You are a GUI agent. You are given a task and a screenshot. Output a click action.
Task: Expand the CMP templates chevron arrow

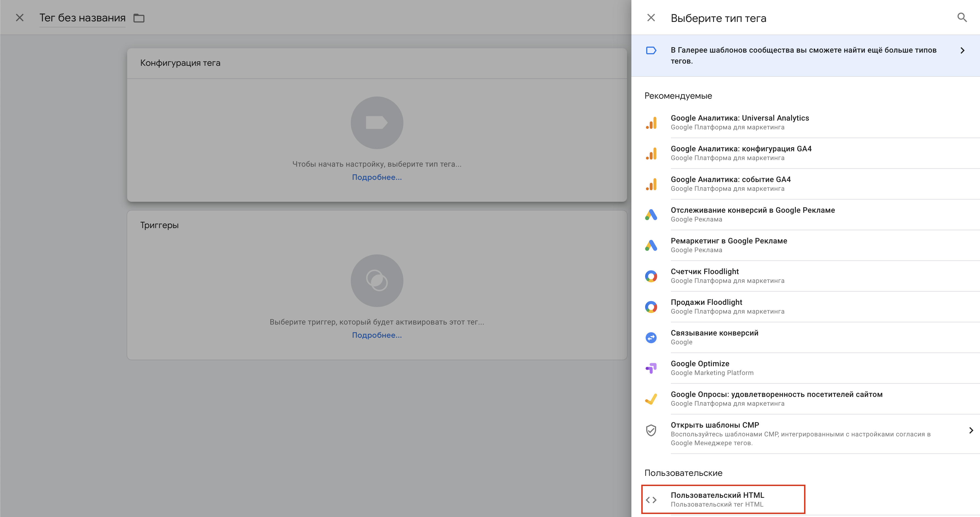(x=971, y=430)
